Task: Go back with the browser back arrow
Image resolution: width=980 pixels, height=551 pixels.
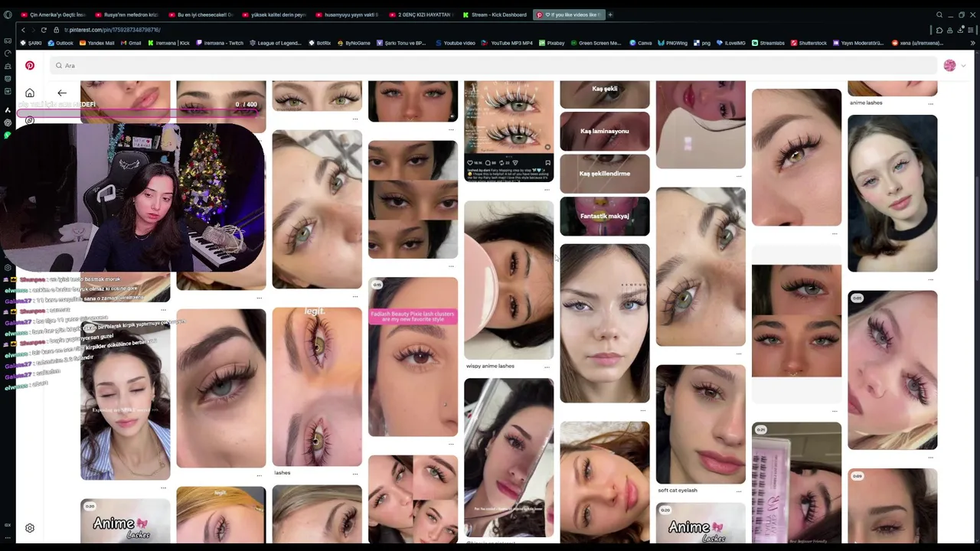Action: point(23,30)
